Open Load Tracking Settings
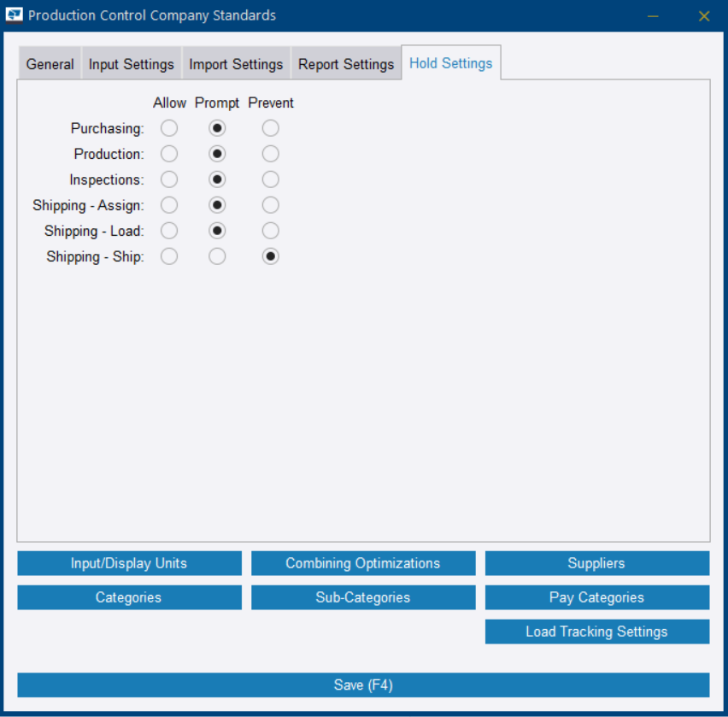The image size is (728, 717). coord(597,632)
